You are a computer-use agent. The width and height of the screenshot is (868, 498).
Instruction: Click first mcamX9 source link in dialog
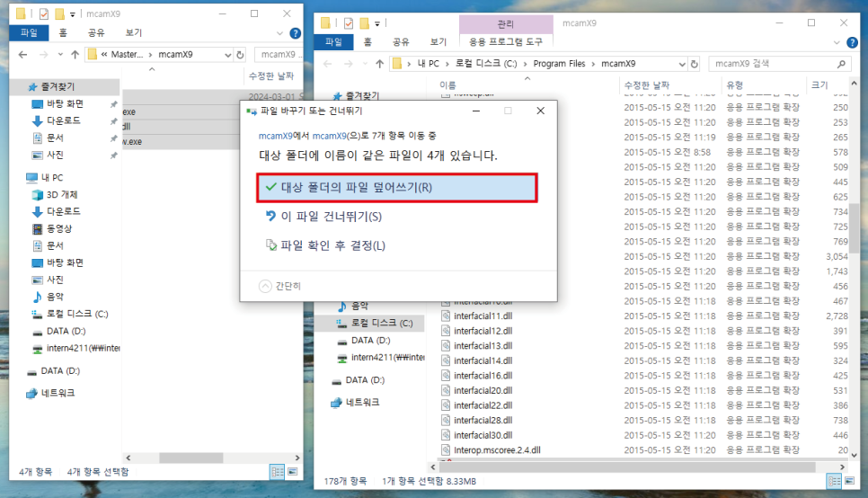coord(275,136)
